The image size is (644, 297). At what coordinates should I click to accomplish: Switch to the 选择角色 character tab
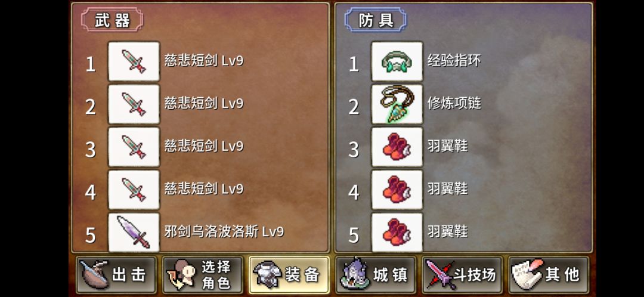click(203, 275)
